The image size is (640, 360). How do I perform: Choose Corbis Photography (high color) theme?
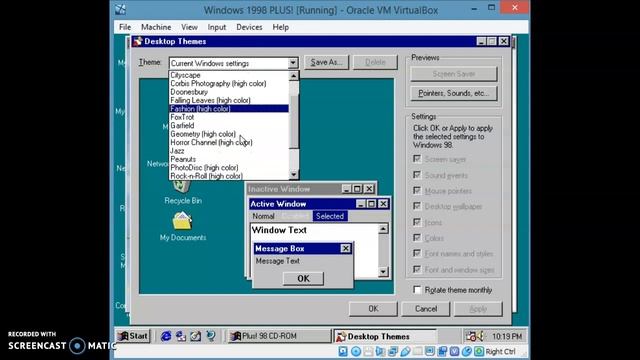pyautogui.click(x=229, y=83)
